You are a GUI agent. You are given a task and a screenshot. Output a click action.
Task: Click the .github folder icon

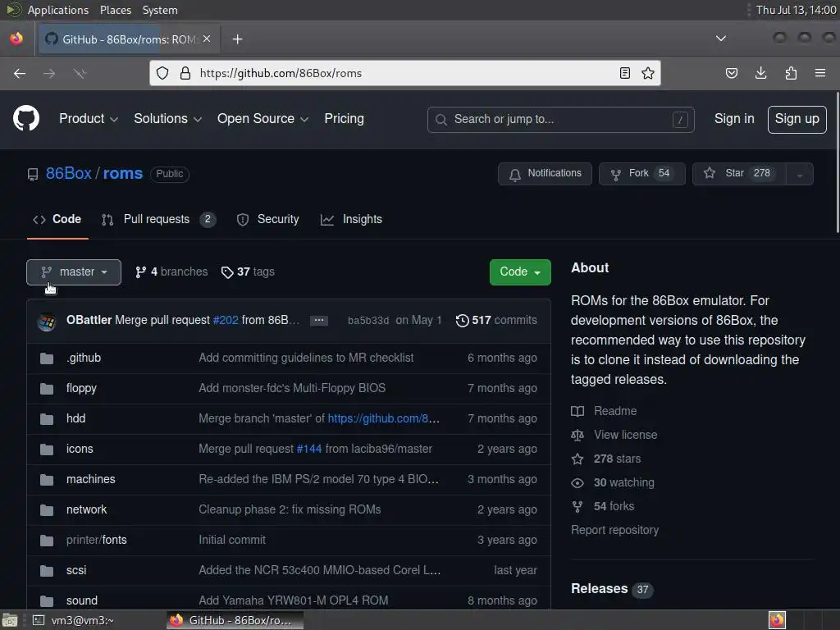click(47, 358)
